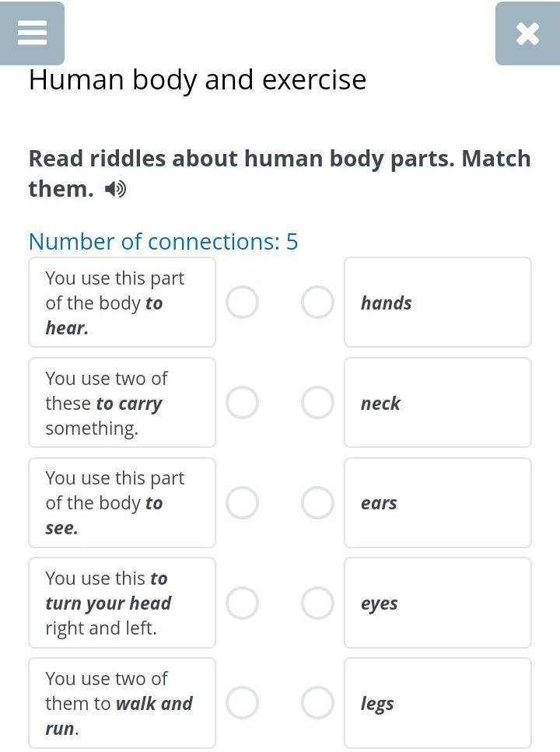Select the connector circle beside 'neck'
This screenshot has height=752, width=560.
(x=317, y=403)
